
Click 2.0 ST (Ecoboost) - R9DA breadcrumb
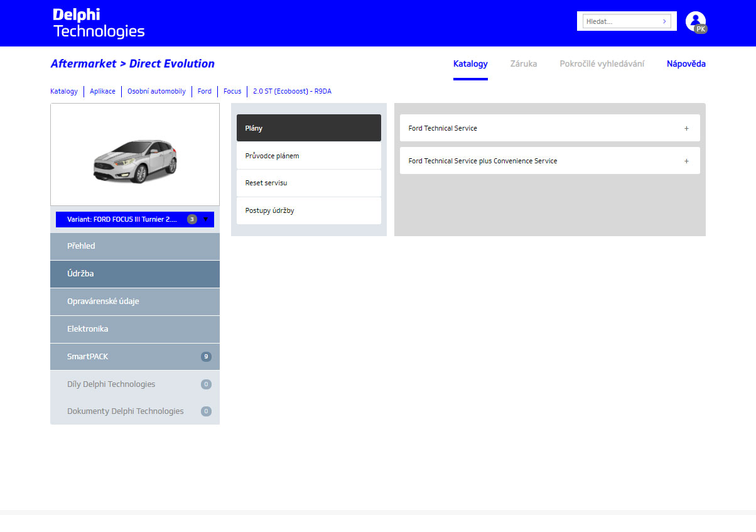tap(292, 91)
